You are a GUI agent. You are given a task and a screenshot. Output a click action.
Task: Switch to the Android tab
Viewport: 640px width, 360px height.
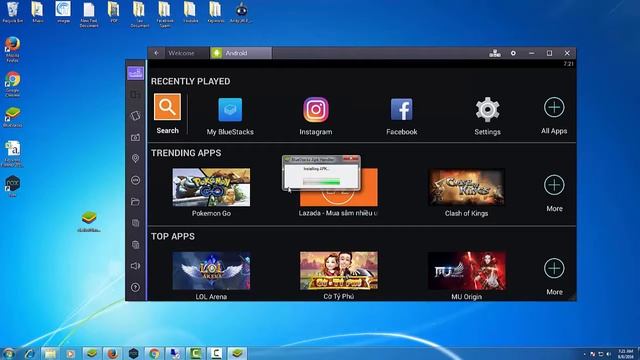[x=241, y=53]
